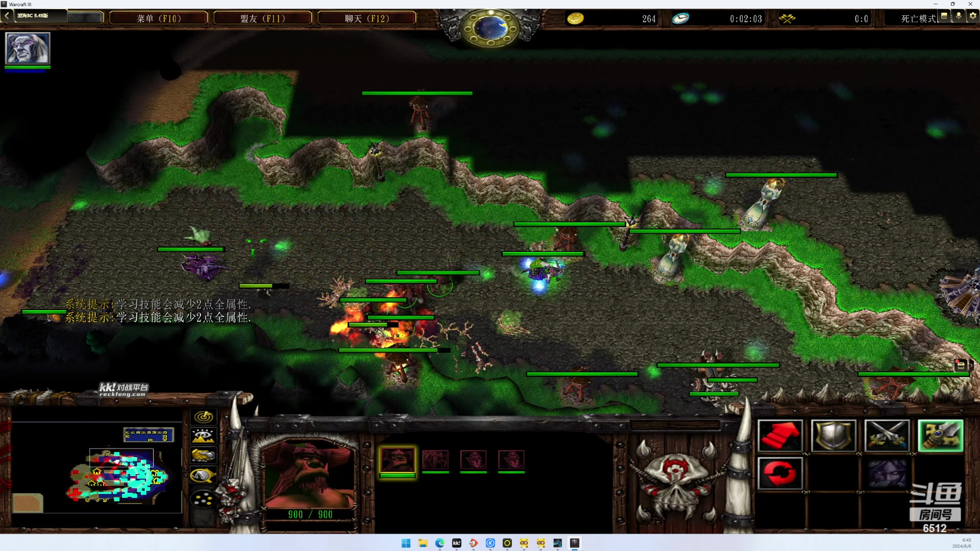Click the highlighted hammer-and-gear command icon
980x551 pixels.
click(940, 436)
